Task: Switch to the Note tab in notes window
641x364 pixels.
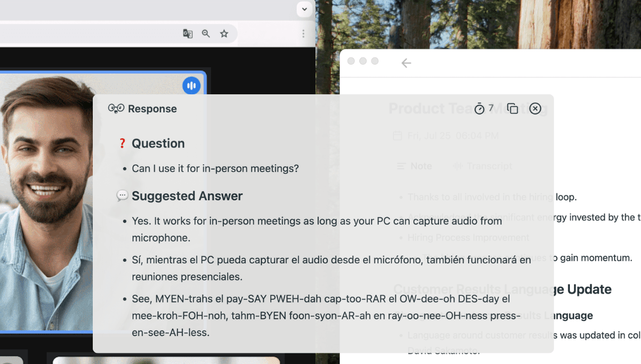Action: click(415, 166)
